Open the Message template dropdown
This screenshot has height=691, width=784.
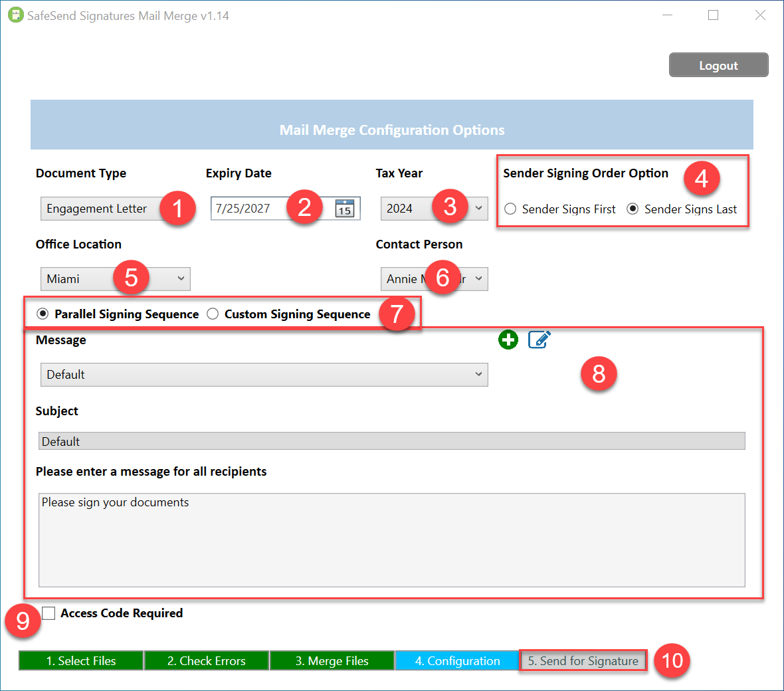coord(264,375)
